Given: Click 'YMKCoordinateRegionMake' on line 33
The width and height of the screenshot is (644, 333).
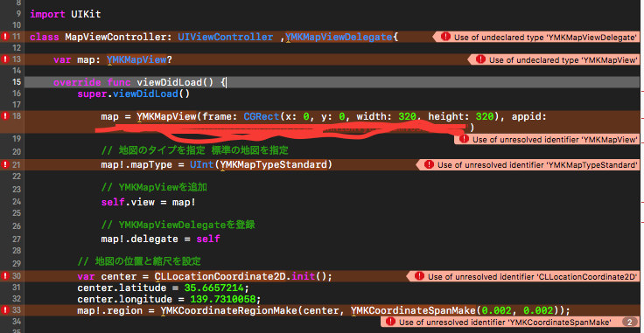Looking at the screenshot, I should coord(229,310).
